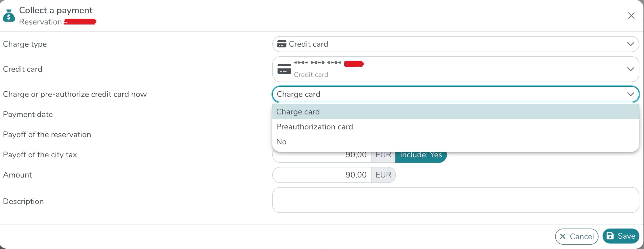Focus the Amount input field
This screenshot has width=644, height=249.
pos(321,175)
